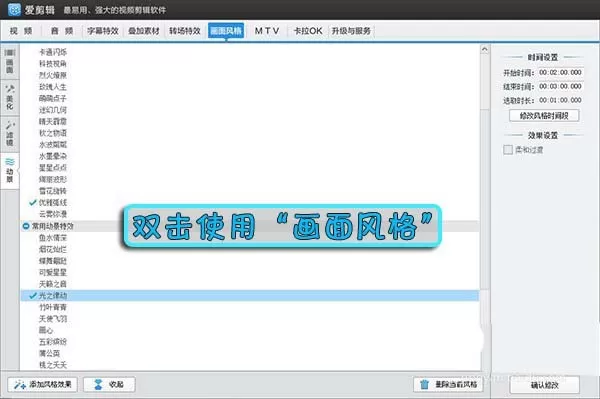Open the 动景 side tab

click(10, 170)
